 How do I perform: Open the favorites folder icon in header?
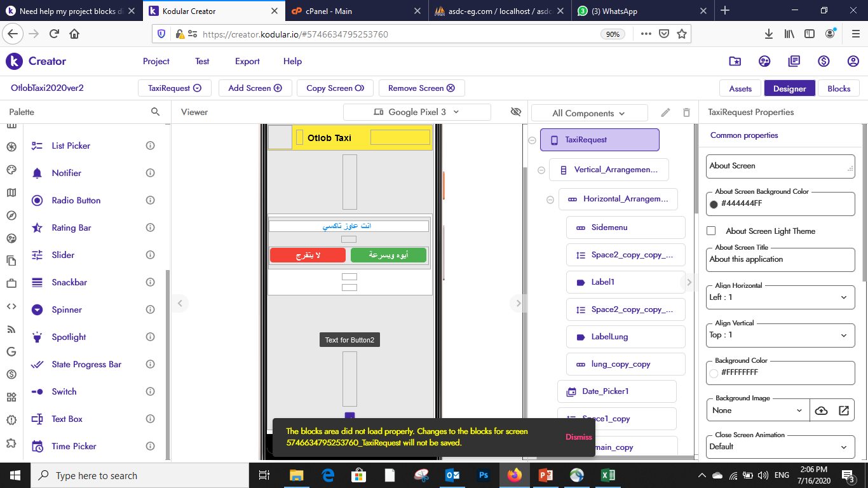pyautogui.click(x=735, y=61)
